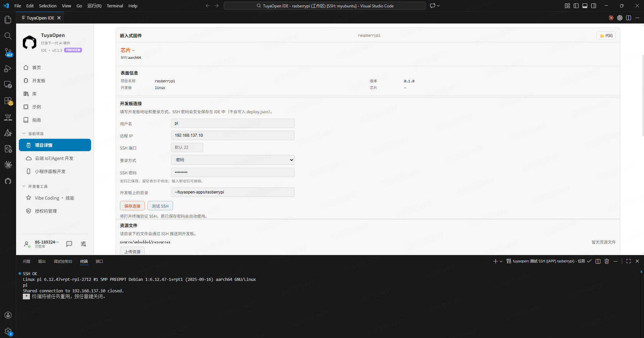Focus the SSH 密码 input field
644x338 pixels.
(x=233, y=172)
